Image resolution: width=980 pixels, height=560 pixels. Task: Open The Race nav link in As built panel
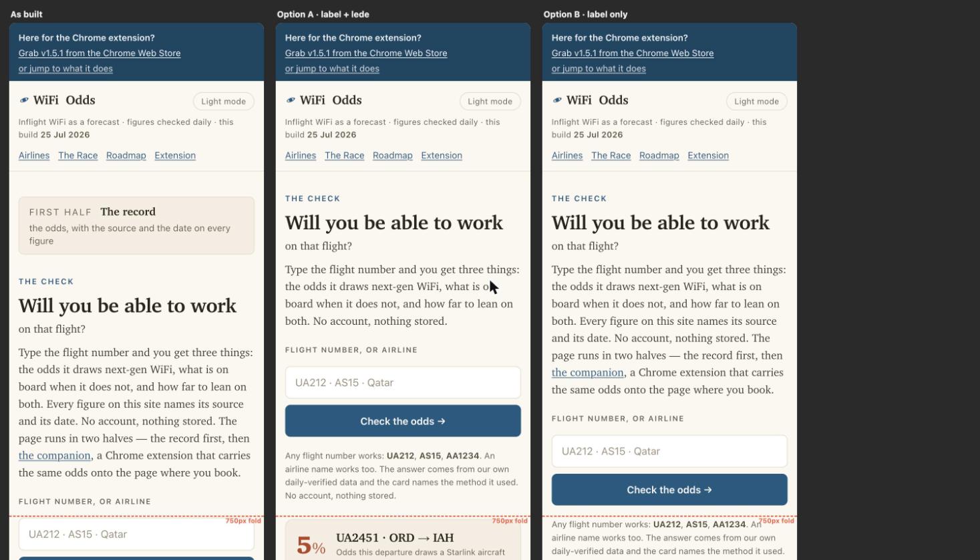(78, 156)
